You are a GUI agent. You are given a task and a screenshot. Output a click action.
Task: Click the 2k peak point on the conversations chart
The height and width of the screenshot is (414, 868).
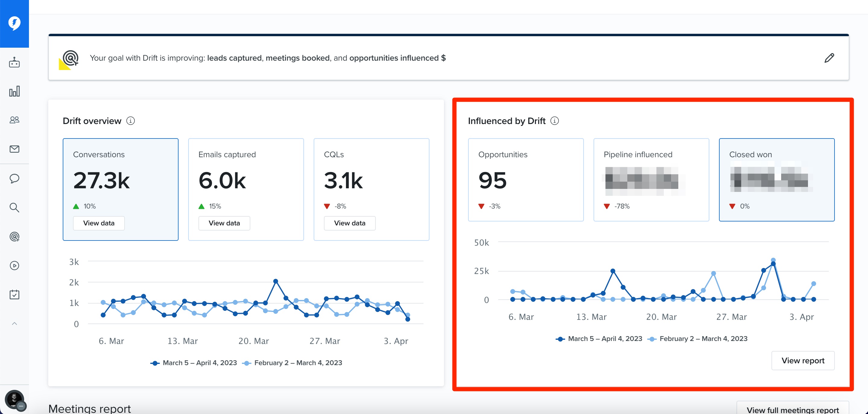[x=276, y=281]
